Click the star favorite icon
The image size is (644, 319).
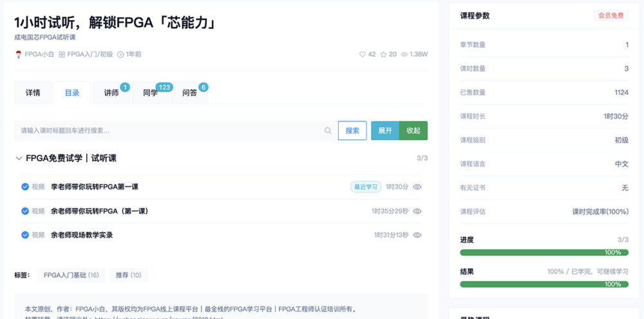coord(384,55)
